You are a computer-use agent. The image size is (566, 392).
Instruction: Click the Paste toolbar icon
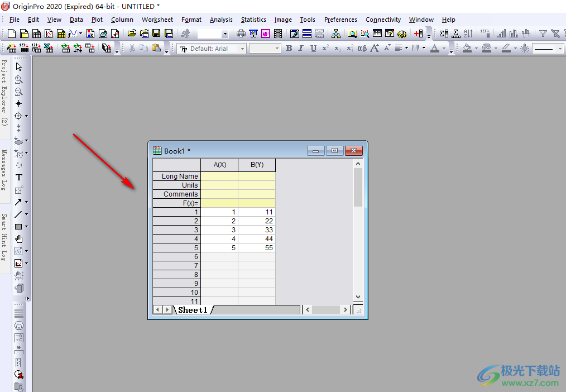tap(156, 48)
